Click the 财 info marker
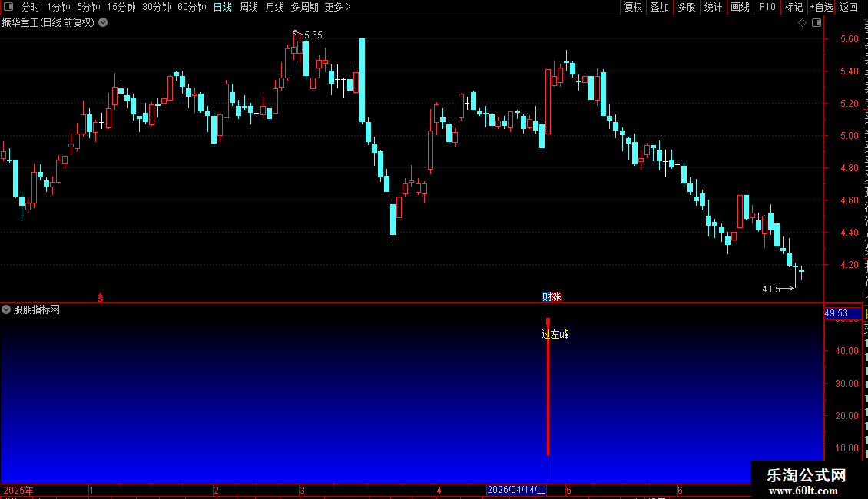This screenshot has width=868, height=499. pos(547,297)
